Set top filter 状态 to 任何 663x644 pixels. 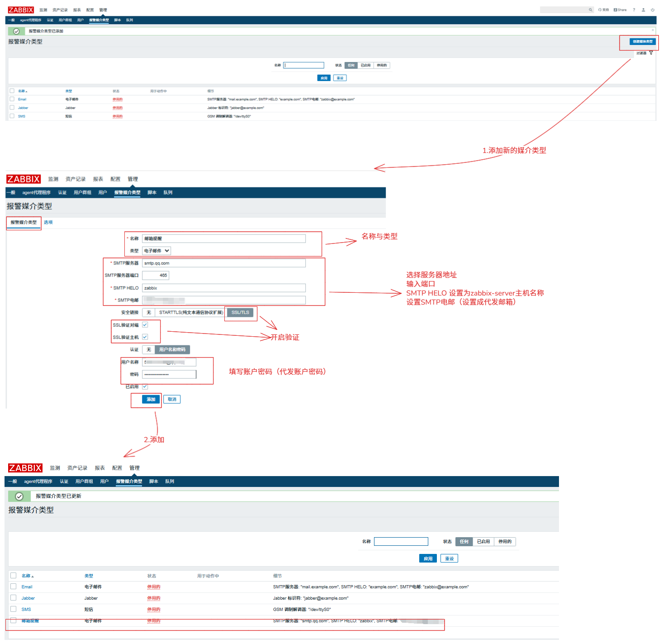pyautogui.click(x=351, y=65)
